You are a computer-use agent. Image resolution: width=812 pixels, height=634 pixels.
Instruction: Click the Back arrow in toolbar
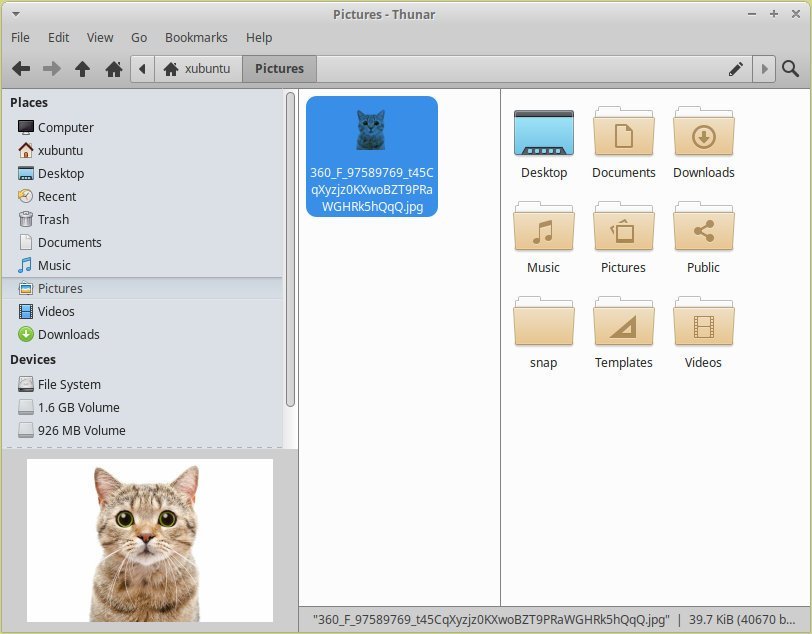(20, 69)
